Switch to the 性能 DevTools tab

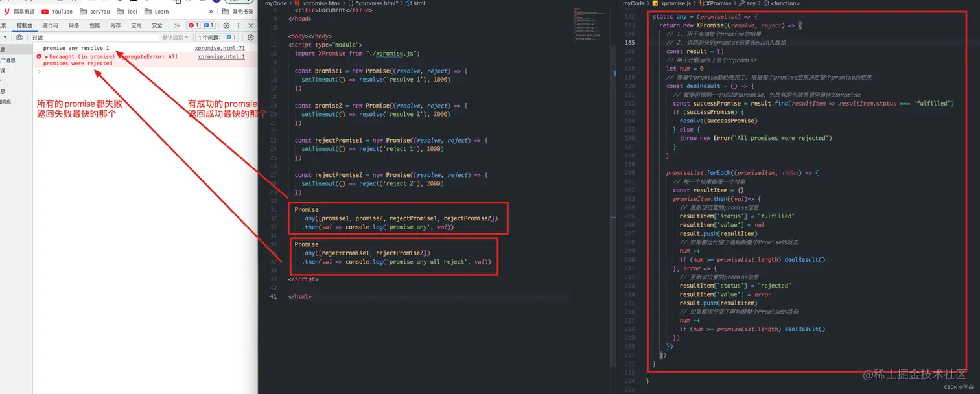click(x=95, y=25)
